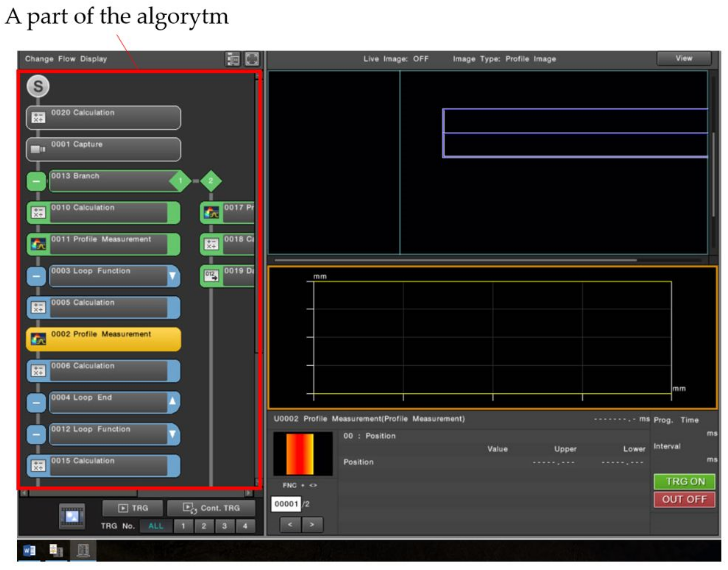
Task: Open Word from the taskbar
Action: (x=29, y=550)
